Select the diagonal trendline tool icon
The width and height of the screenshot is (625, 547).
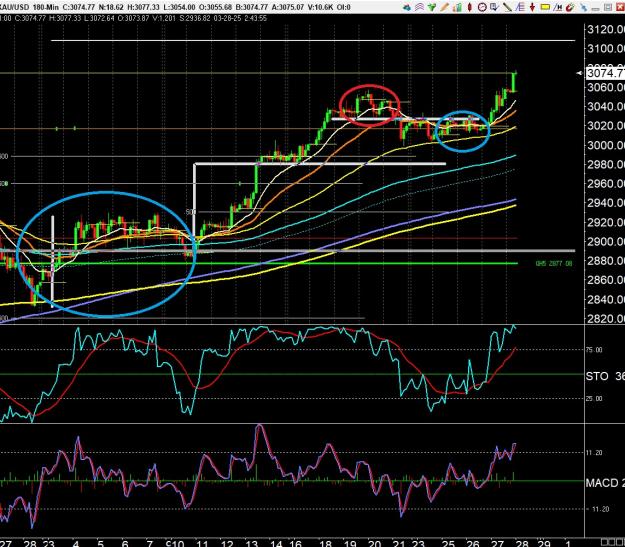point(507,7)
